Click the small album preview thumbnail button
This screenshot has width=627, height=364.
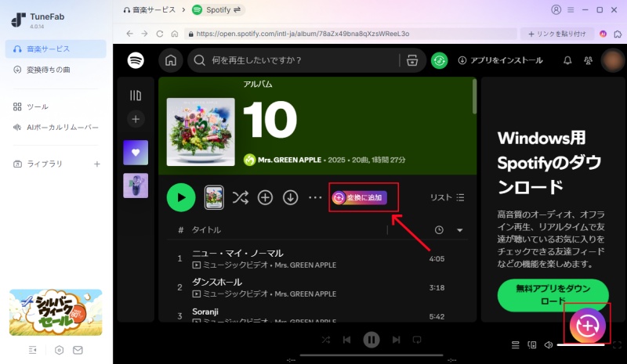(214, 197)
